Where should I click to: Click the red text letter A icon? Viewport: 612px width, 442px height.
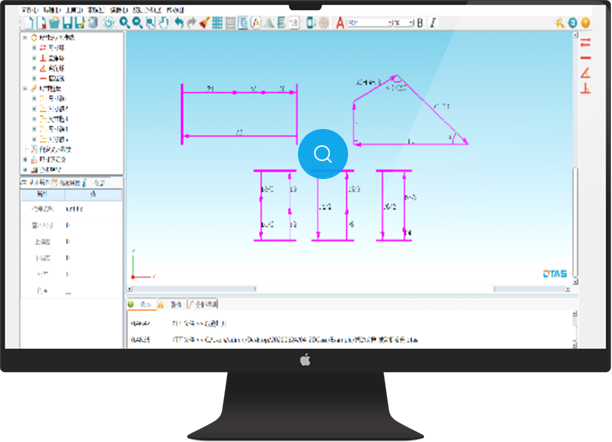[340, 22]
